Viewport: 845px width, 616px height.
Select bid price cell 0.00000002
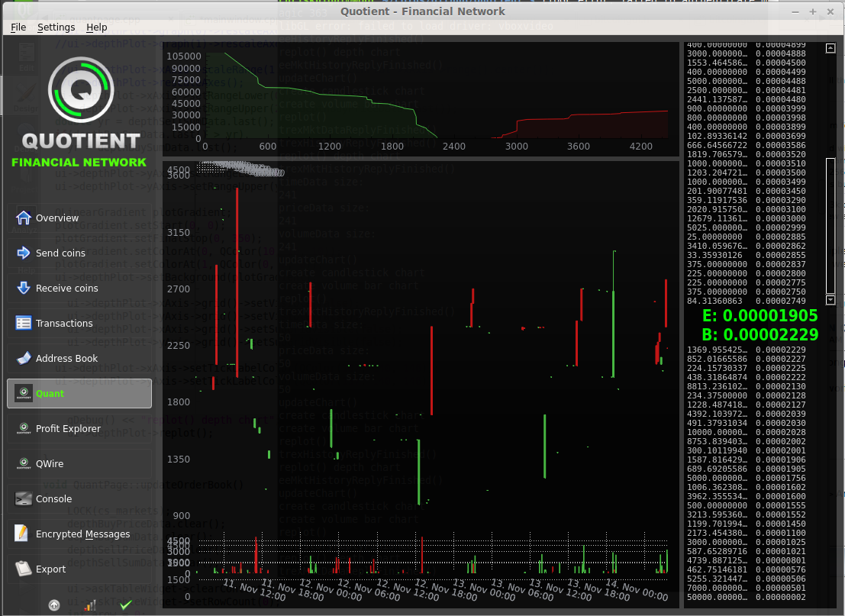coord(780,597)
